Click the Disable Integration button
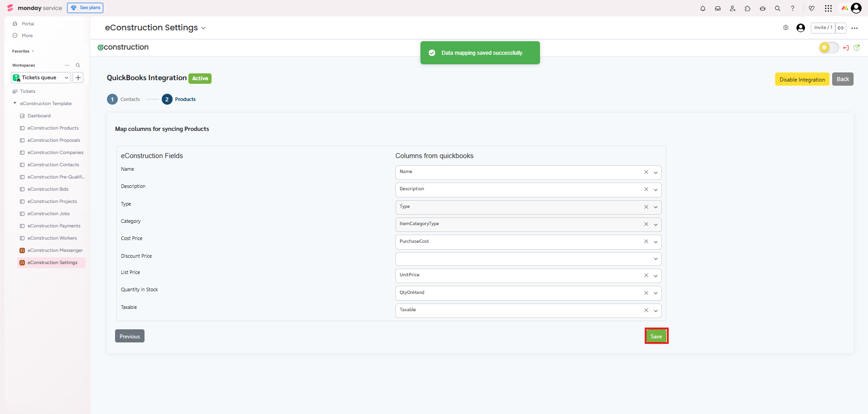 pos(802,79)
